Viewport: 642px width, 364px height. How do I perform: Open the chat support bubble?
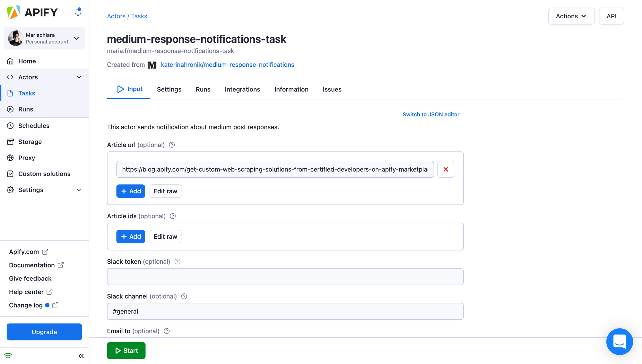(619, 342)
